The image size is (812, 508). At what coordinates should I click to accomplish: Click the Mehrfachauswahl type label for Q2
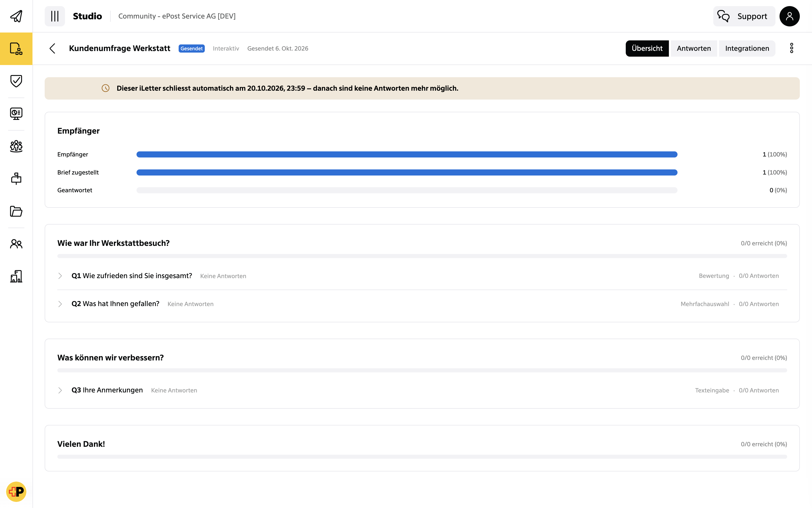[x=705, y=304]
